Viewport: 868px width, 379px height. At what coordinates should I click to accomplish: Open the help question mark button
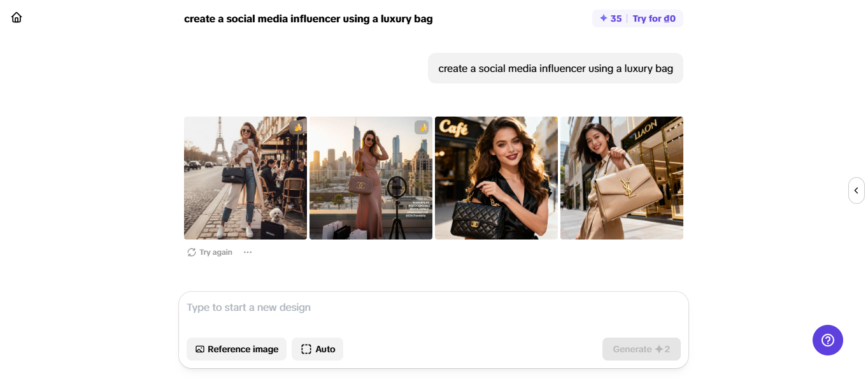[827, 340]
